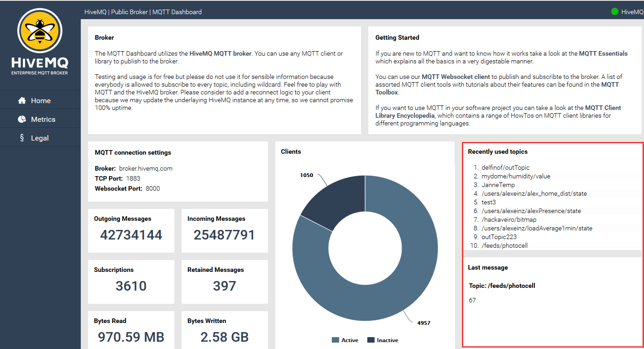
Task: Select topic JanneTemp
Action: (498, 185)
